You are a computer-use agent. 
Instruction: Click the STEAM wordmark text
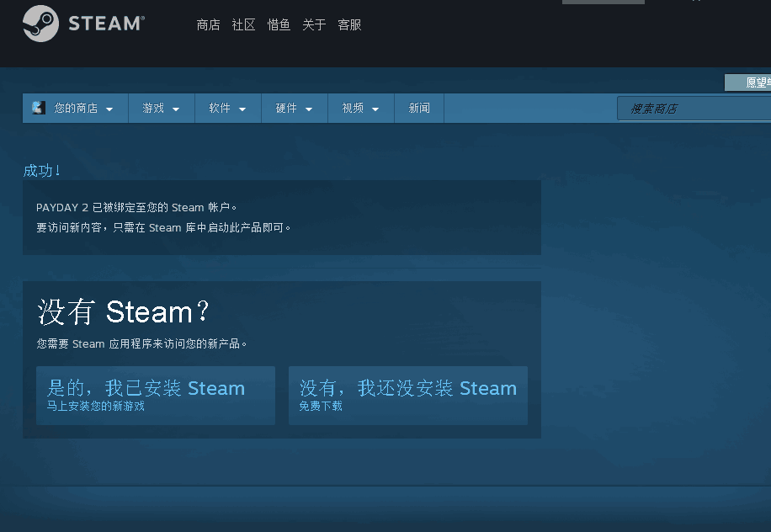(106, 24)
